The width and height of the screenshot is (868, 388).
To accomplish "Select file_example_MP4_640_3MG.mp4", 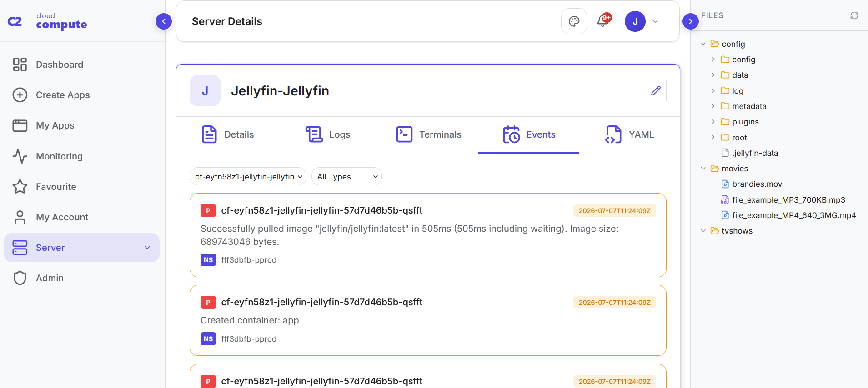I will [794, 215].
